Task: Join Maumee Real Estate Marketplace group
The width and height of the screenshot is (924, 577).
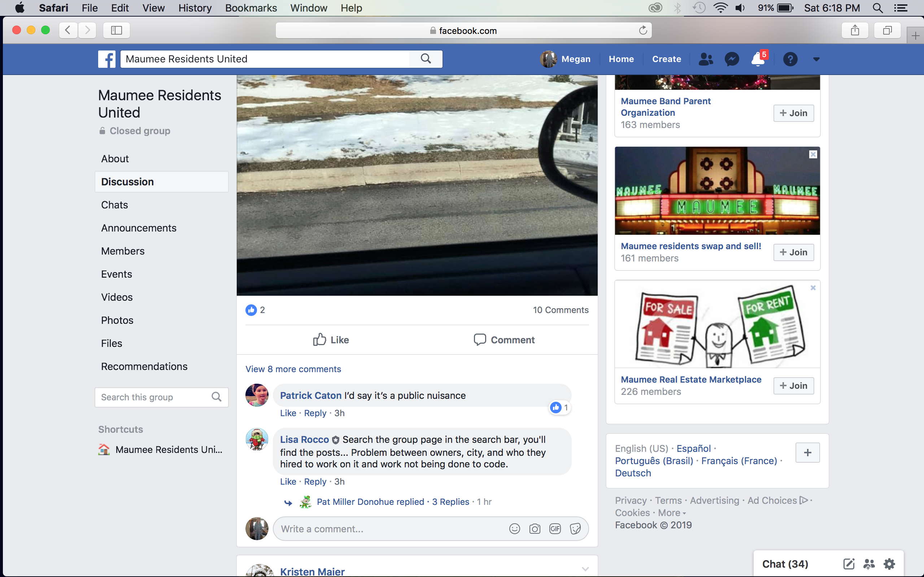Action: 793,386
